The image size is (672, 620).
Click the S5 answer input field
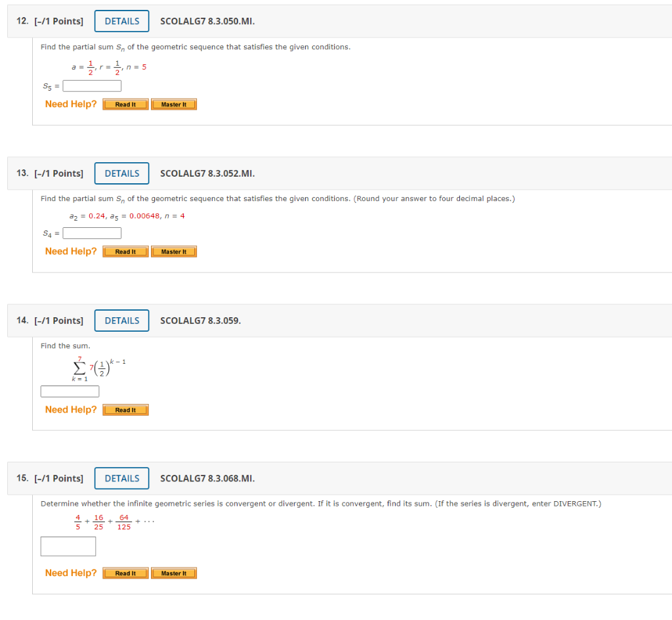[x=91, y=85]
